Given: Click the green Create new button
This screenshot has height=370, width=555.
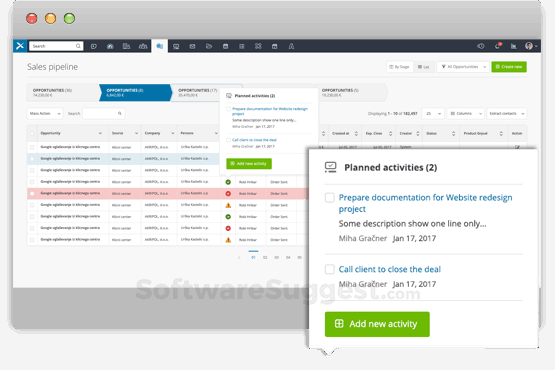Looking at the screenshot, I should point(509,67).
